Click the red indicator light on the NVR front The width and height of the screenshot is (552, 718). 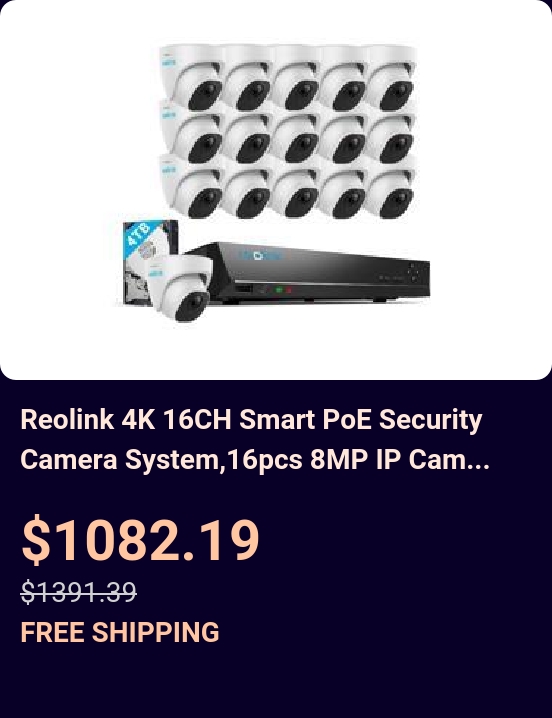click(290, 290)
